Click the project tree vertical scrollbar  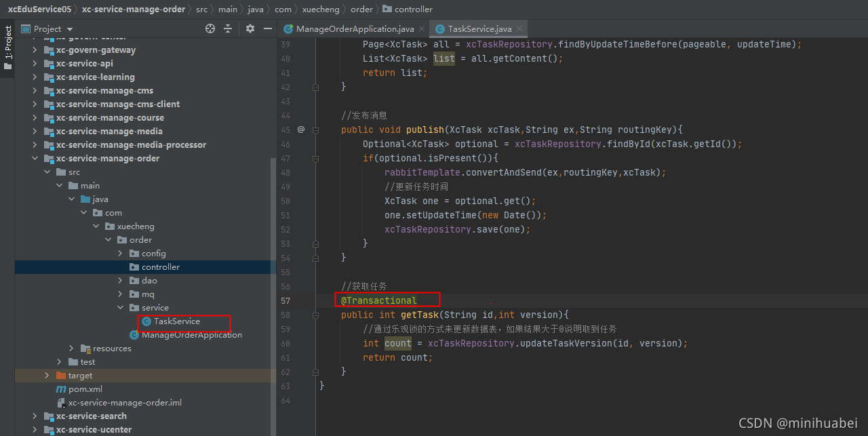(x=274, y=292)
